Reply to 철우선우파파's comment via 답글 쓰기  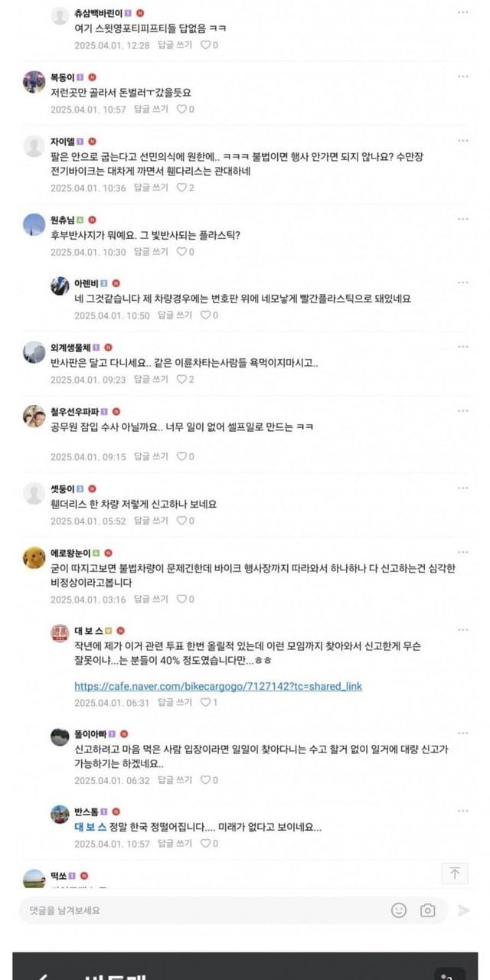pyautogui.click(x=151, y=456)
